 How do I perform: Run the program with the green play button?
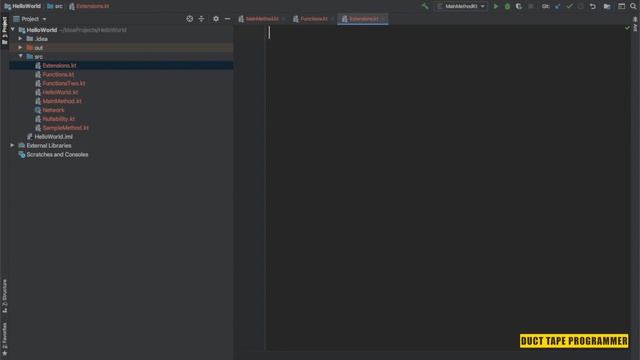(496, 6)
